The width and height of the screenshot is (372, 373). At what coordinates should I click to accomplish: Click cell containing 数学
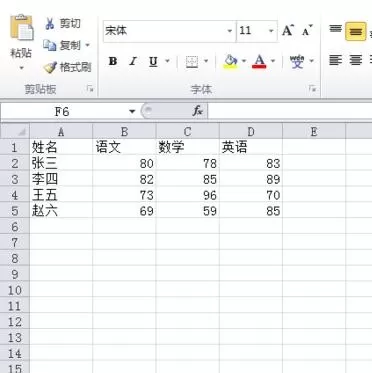click(188, 147)
